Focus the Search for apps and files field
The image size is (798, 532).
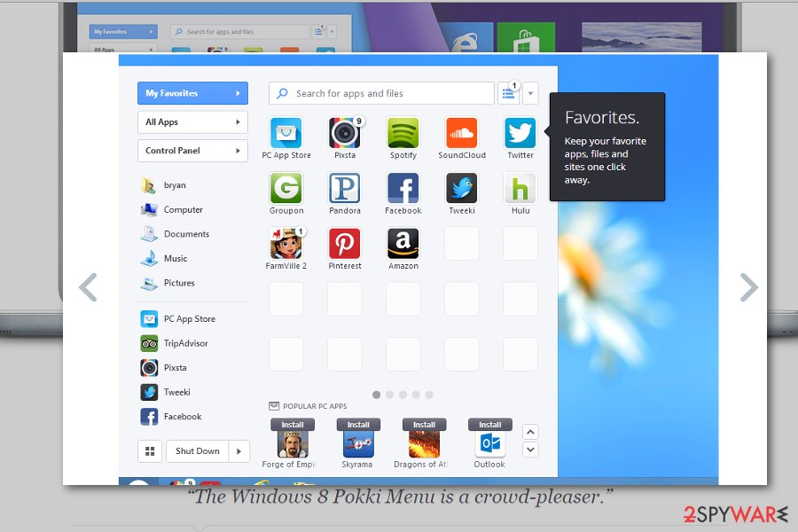(x=381, y=93)
